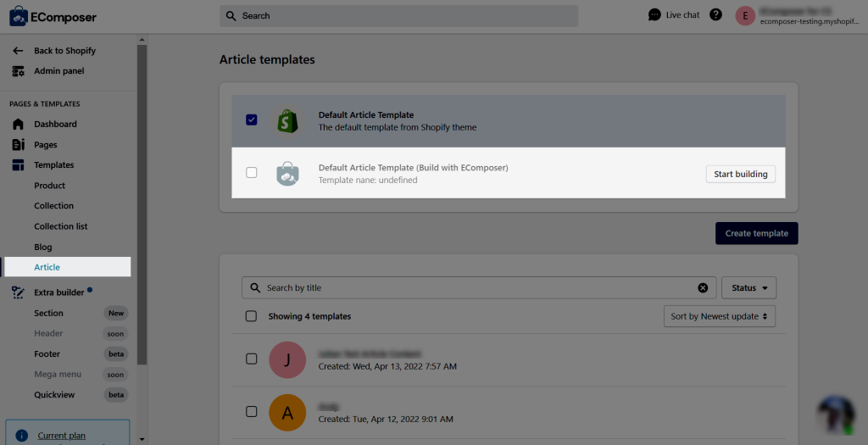Click the Templates layout icon
The height and width of the screenshot is (445, 868).
pyautogui.click(x=19, y=165)
